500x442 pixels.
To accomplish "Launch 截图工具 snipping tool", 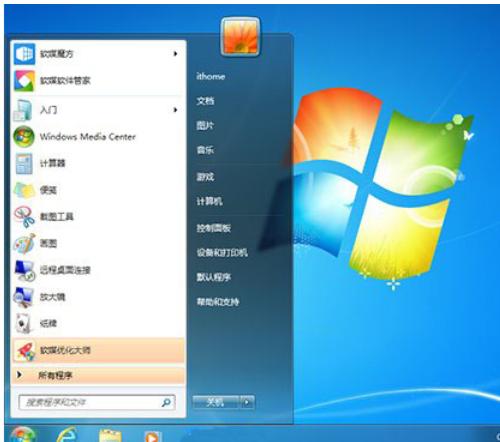I will (x=98, y=217).
